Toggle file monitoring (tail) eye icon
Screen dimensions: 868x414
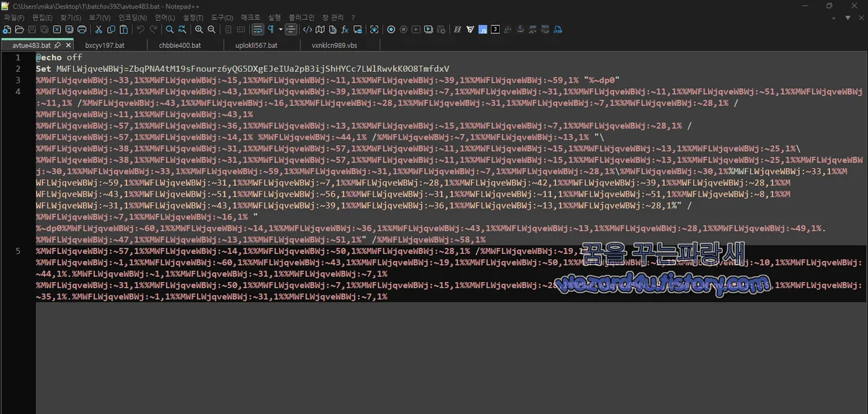click(374, 29)
